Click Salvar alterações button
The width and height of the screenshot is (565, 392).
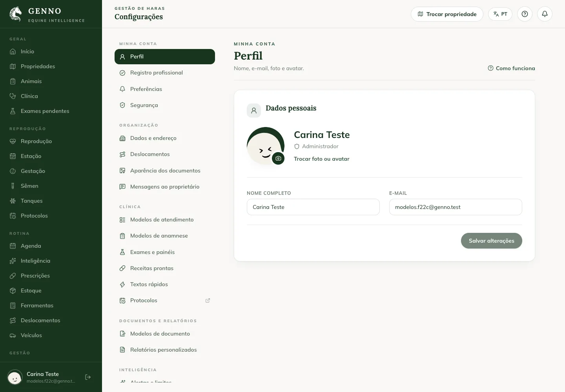tap(491, 241)
